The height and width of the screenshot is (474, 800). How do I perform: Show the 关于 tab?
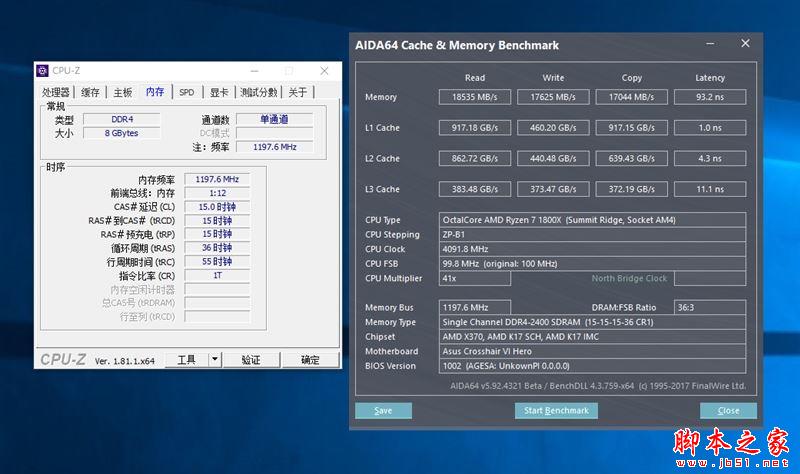point(298,92)
